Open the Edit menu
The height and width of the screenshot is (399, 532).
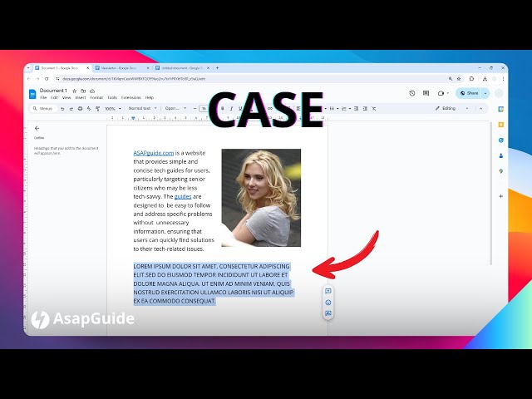(54, 98)
